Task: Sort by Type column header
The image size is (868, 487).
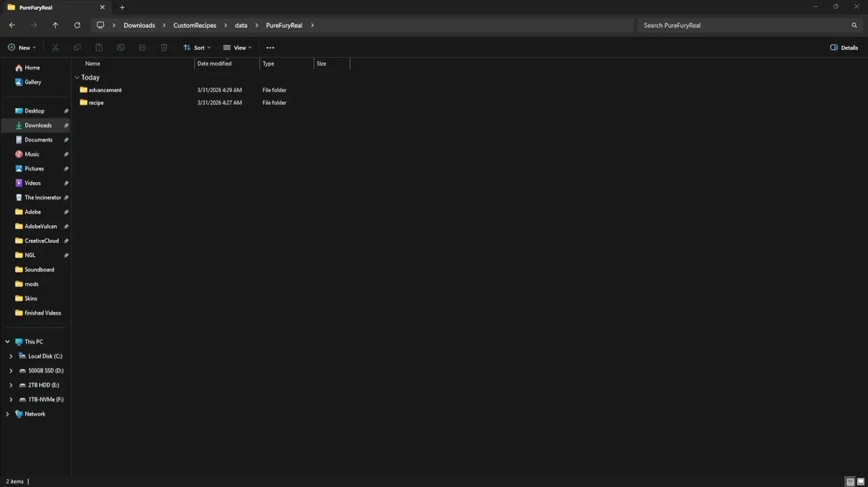Action: tap(269, 64)
